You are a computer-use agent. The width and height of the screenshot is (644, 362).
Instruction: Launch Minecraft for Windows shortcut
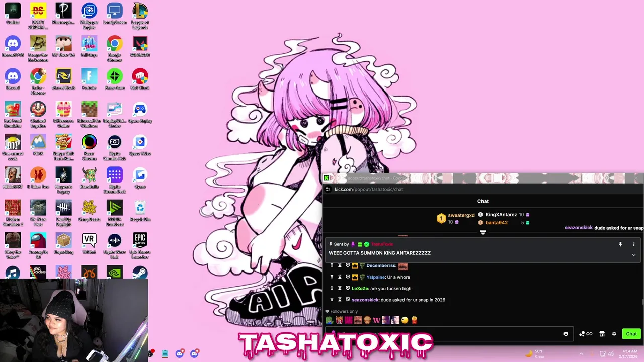[x=89, y=114]
